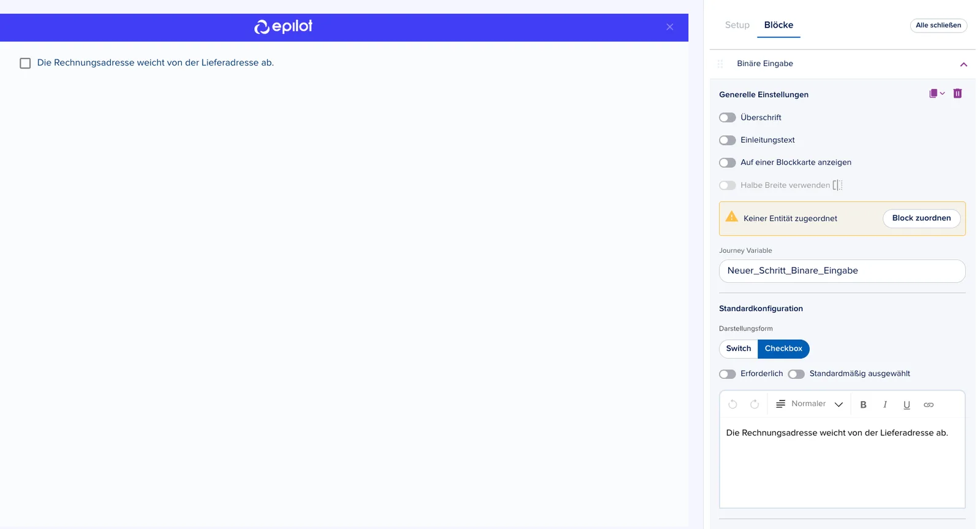
Task: Click the epilot logo in header
Action: (x=283, y=27)
